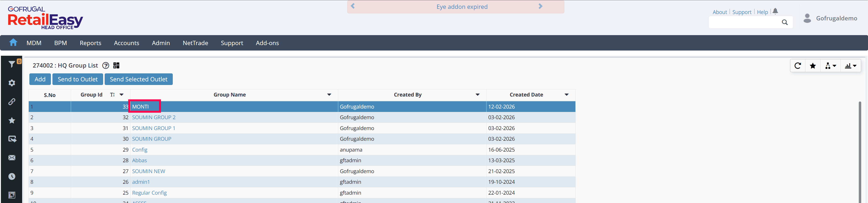Open the sidebar mail envelope icon
Image resolution: width=868 pixels, height=203 pixels.
coord(12,158)
